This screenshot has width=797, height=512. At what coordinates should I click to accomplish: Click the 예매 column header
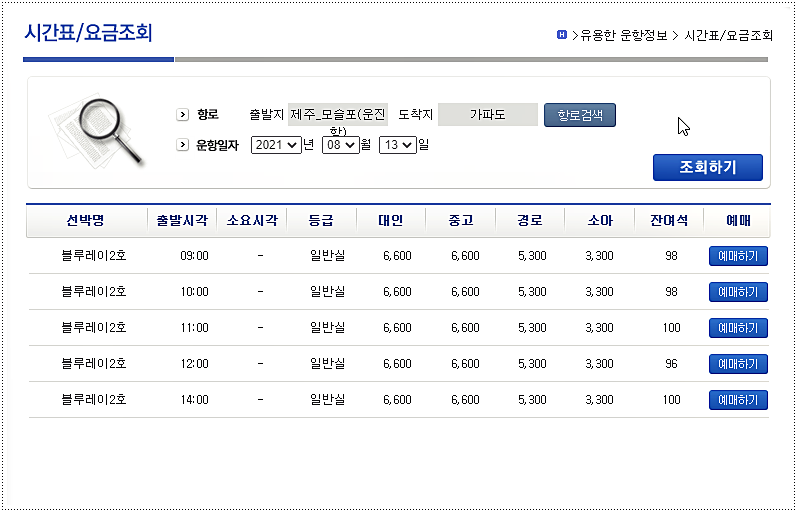point(738,221)
